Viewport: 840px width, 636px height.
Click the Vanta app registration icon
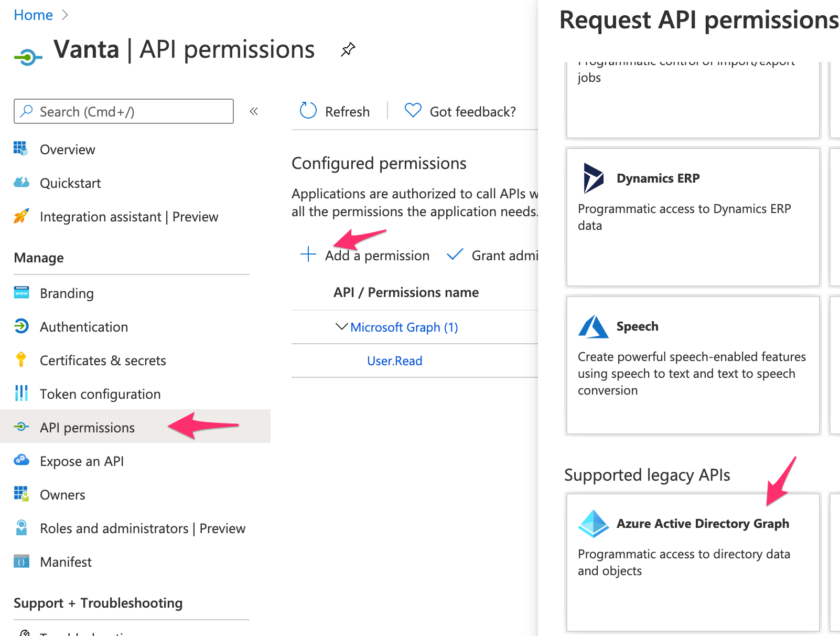coord(28,57)
